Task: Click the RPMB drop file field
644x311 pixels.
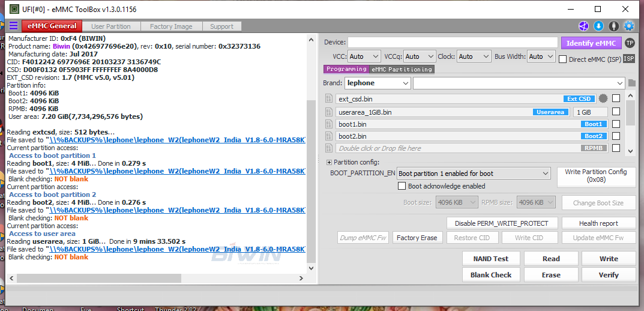Action: click(x=472, y=148)
